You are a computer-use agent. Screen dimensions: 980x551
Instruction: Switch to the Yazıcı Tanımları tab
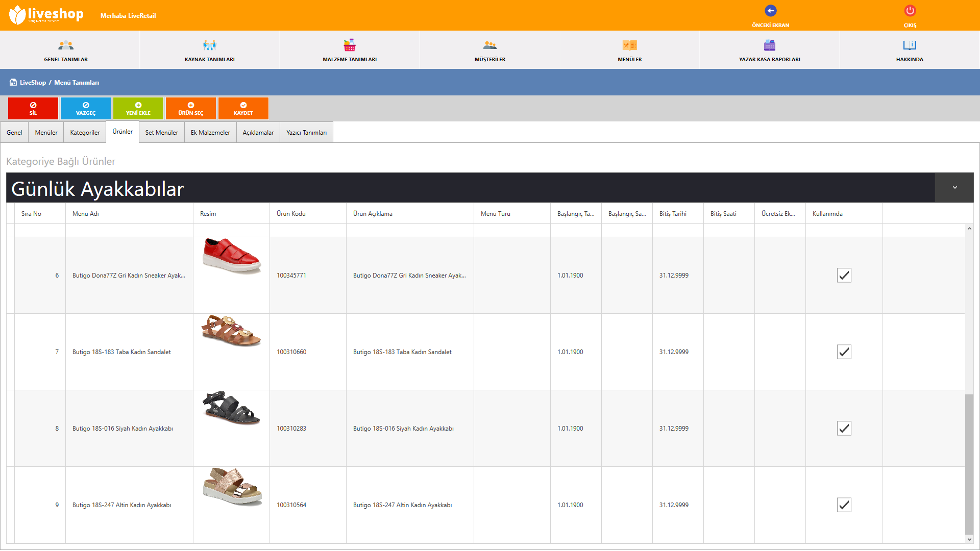coord(306,132)
